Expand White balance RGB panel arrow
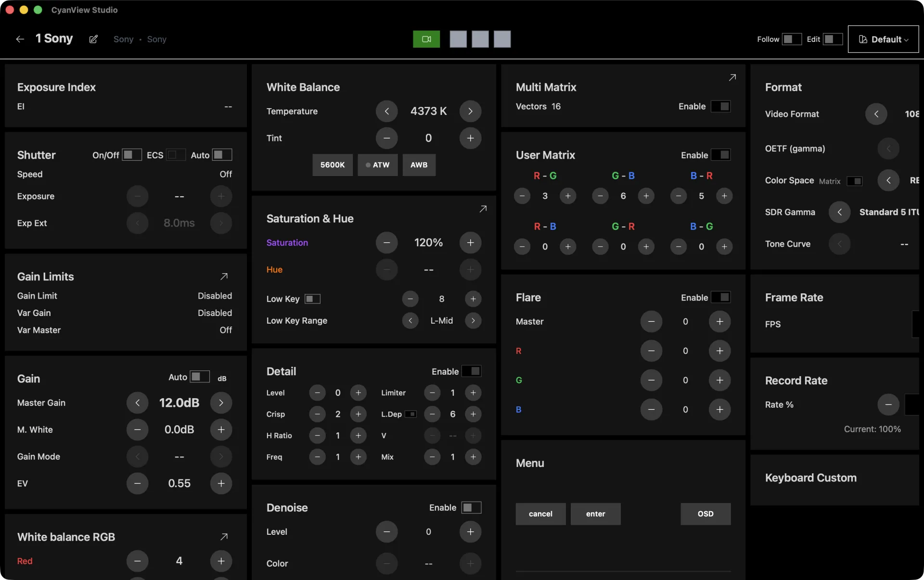Viewport: 924px width, 580px height. 224,537
